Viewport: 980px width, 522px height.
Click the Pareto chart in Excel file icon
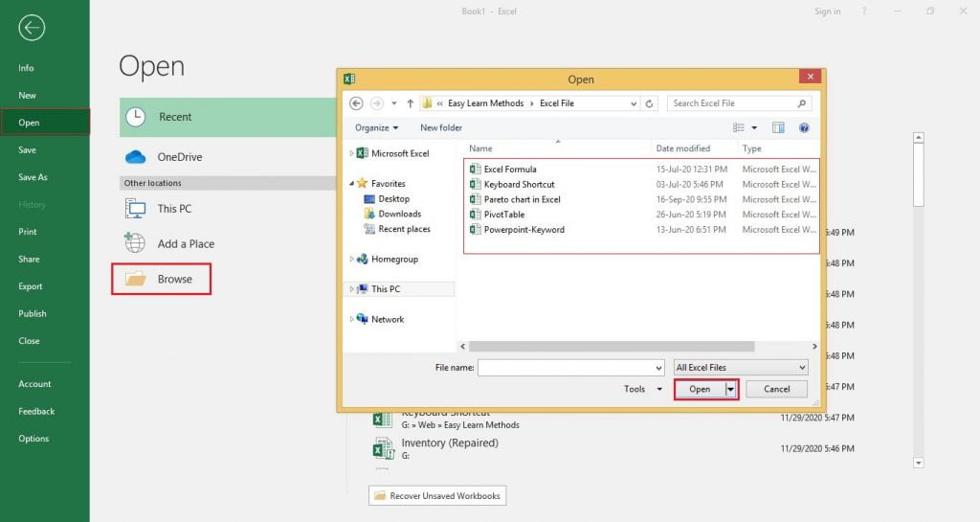pyautogui.click(x=475, y=199)
